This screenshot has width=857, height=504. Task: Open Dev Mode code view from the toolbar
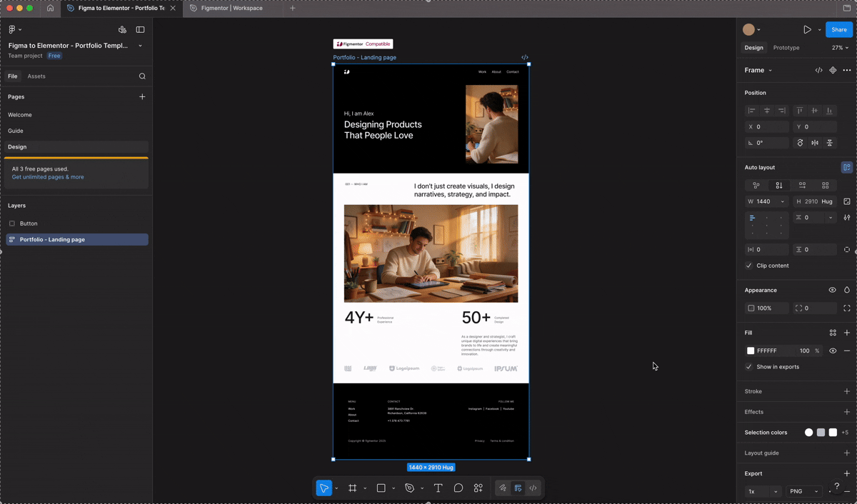[x=533, y=488]
